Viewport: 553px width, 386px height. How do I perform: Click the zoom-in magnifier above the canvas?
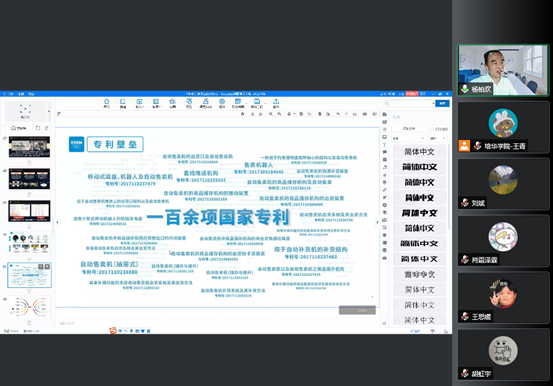pyautogui.click(x=271, y=114)
